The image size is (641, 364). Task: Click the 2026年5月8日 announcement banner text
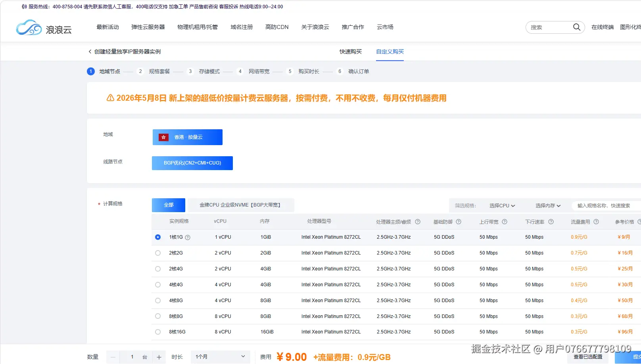point(281,98)
